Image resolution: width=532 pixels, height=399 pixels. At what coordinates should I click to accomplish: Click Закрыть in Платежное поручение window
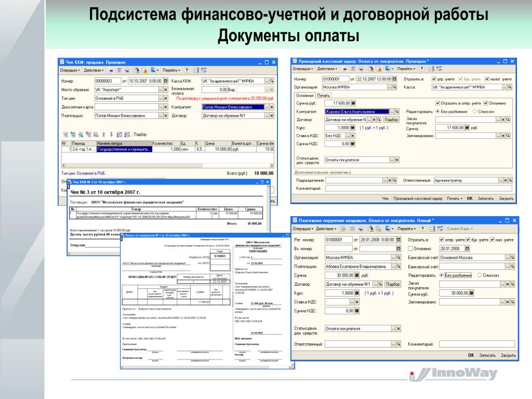point(508,355)
